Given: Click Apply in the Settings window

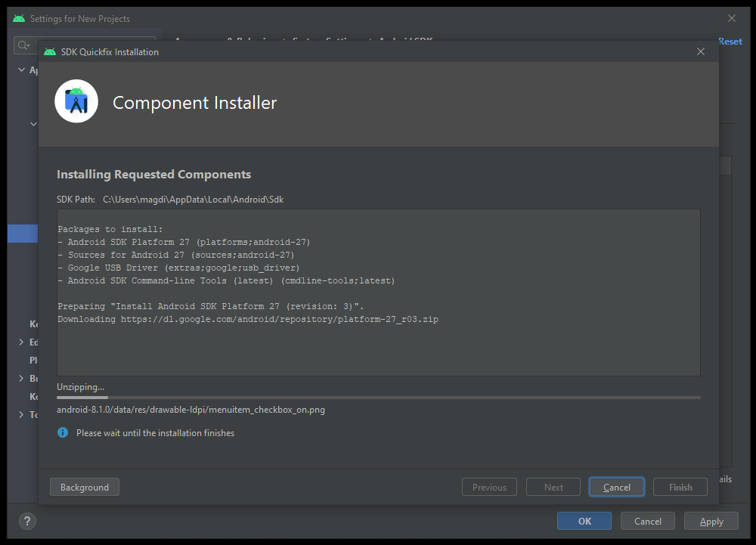Looking at the screenshot, I should click(x=711, y=521).
